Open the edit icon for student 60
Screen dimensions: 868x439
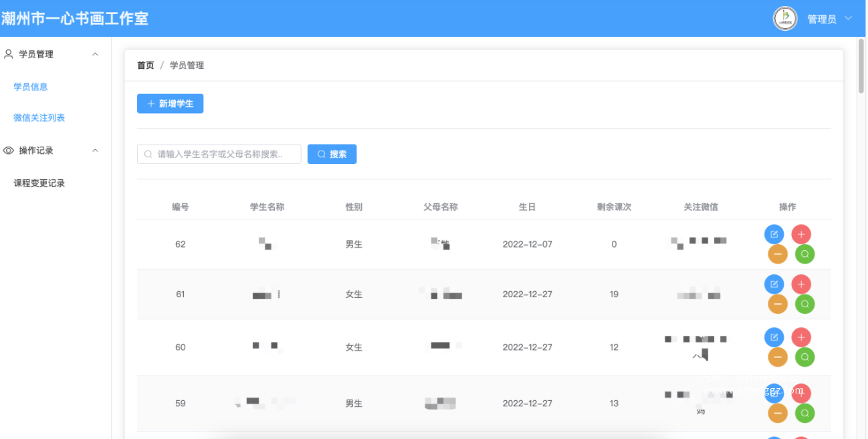[774, 337]
